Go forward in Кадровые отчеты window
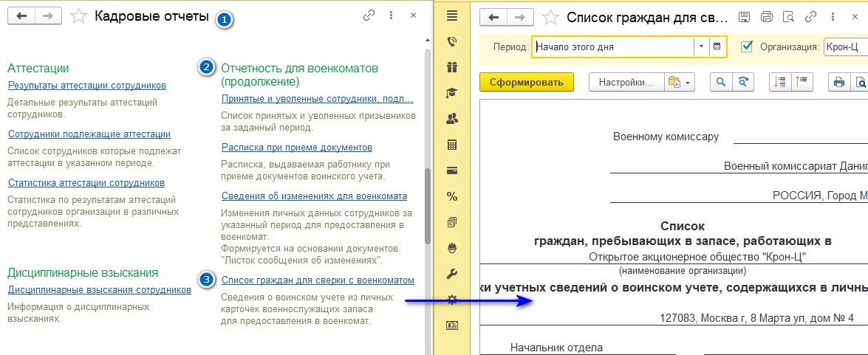868x355 pixels. tap(47, 16)
